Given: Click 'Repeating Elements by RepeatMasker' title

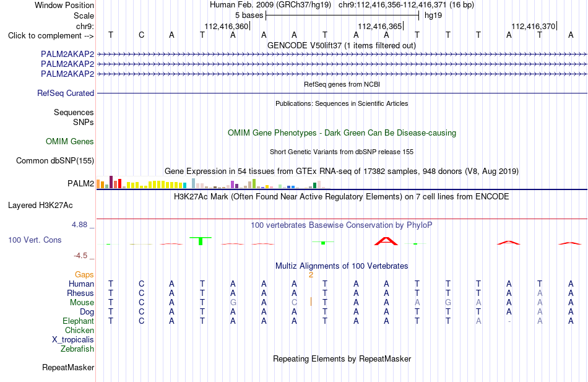Looking at the screenshot, I should click(x=342, y=358).
